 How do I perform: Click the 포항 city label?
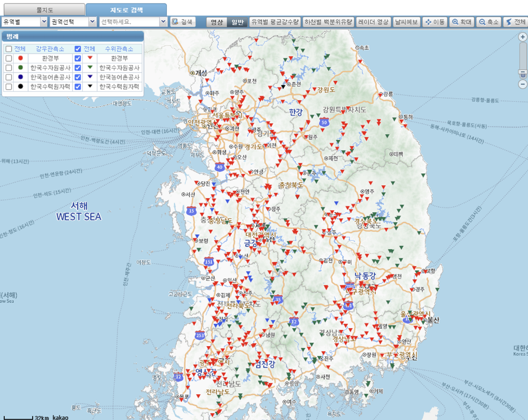[431, 271]
